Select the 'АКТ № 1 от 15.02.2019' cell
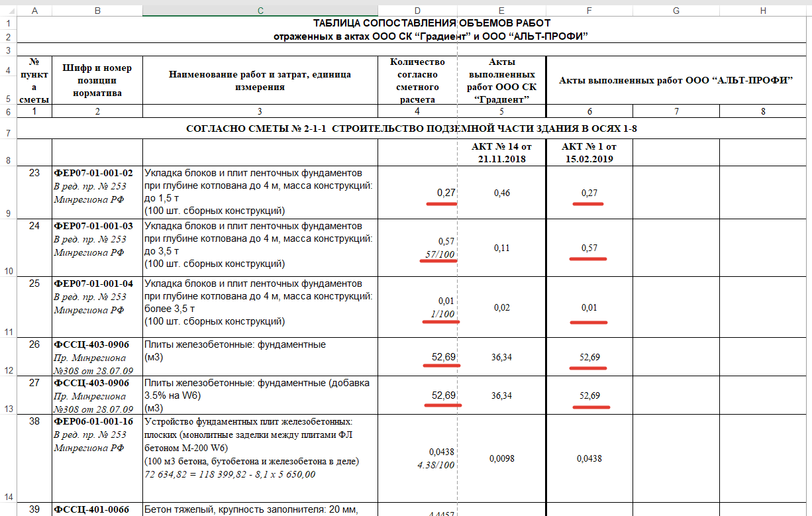This screenshot has height=516, width=812. coord(589,152)
